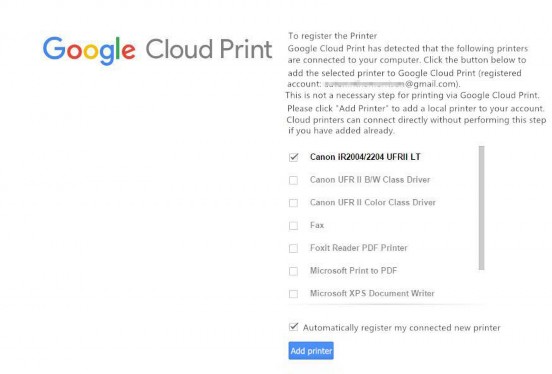Screen dimensions: 552x374
Task: Click the Google logo
Action: pyautogui.click(x=89, y=50)
